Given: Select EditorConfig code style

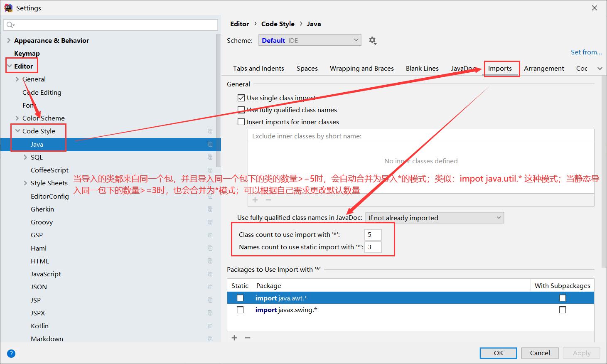Looking at the screenshot, I should click(49, 196).
